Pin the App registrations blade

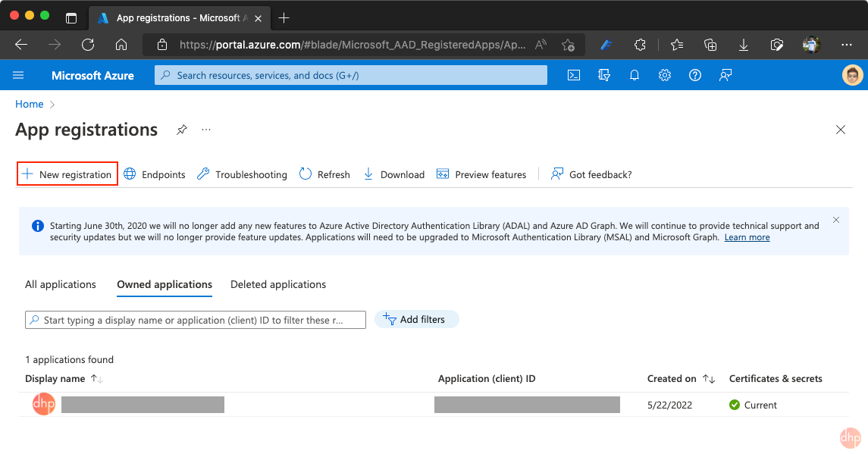point(182,130)
